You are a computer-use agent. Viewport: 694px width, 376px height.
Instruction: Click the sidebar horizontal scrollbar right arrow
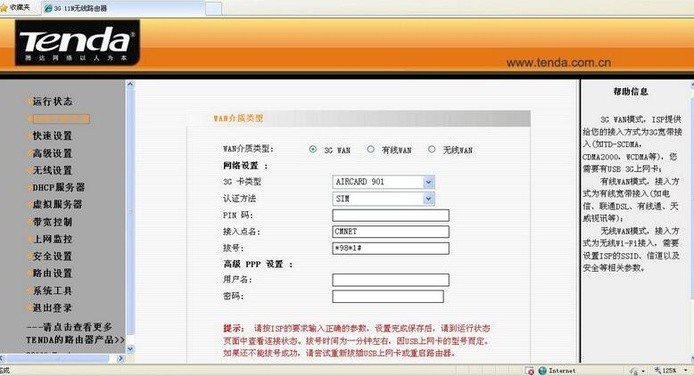pyautogui.click(x=121, y=359)
